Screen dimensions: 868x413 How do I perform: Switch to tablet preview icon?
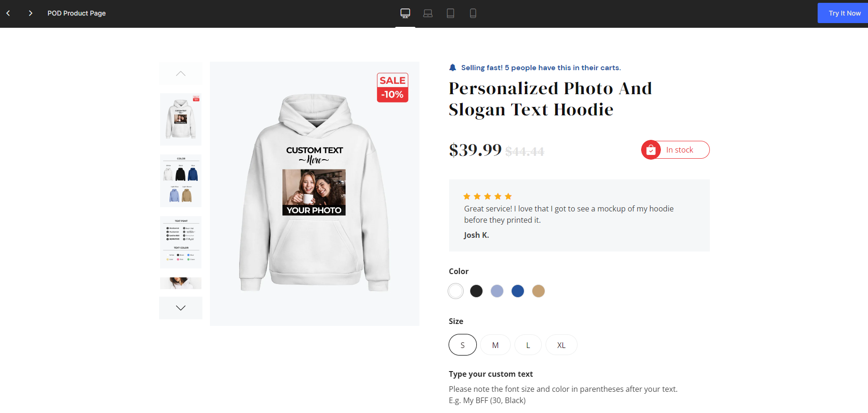point(450,13)
